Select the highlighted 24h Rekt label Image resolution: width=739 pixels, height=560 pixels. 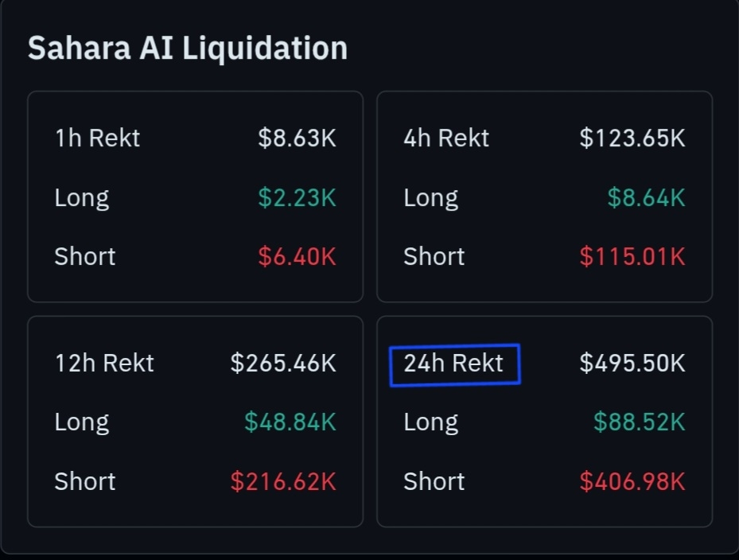pyautogui.click(x=454, y=364)
